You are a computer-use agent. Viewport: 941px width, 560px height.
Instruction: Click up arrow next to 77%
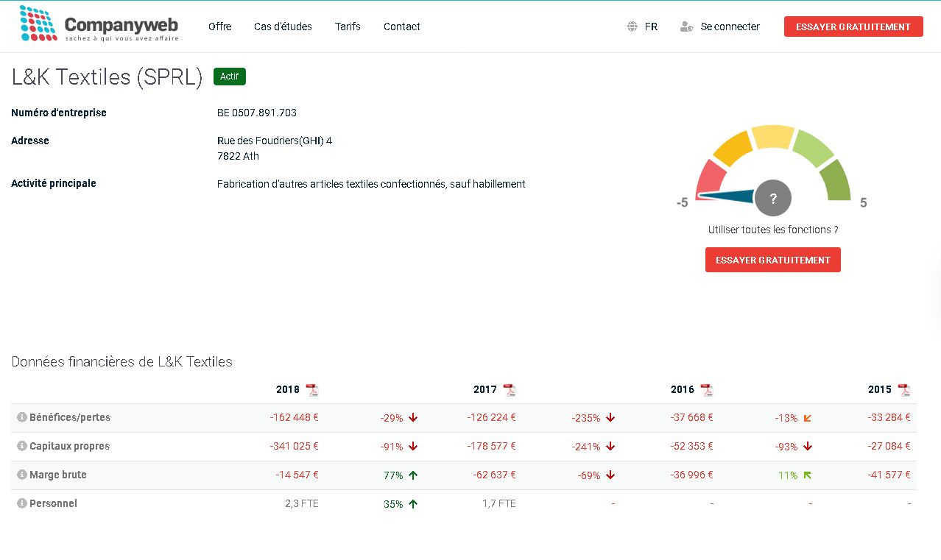[x=413, y=475]
